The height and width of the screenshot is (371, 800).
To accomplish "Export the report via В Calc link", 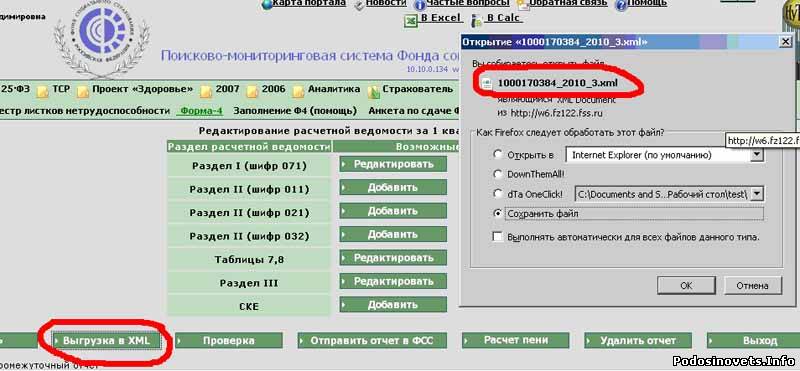I will pyautogui.click(x=503, y=18).
